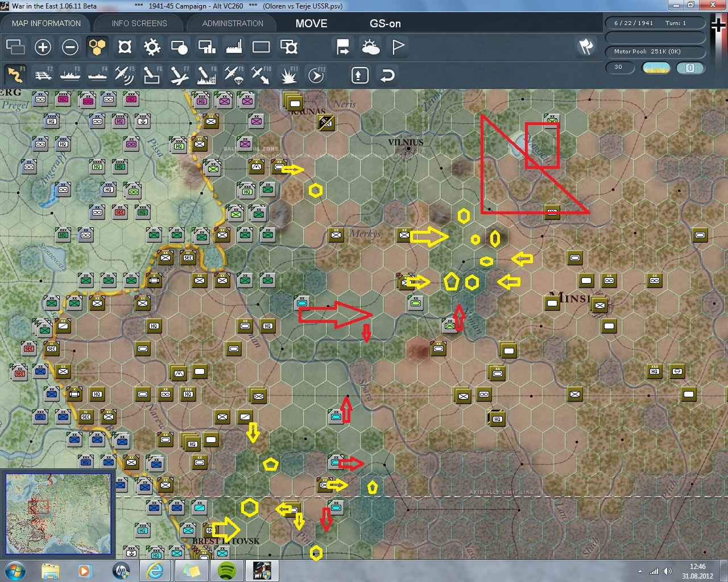
Task: Click the minimap overview thumbnail
Action: [x=58, y=513]
